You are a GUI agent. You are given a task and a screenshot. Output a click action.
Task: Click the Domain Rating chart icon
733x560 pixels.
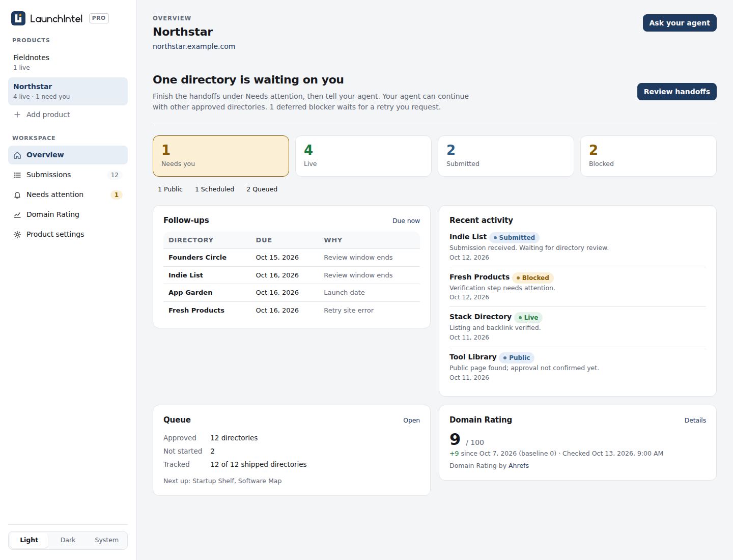(17, 215)
